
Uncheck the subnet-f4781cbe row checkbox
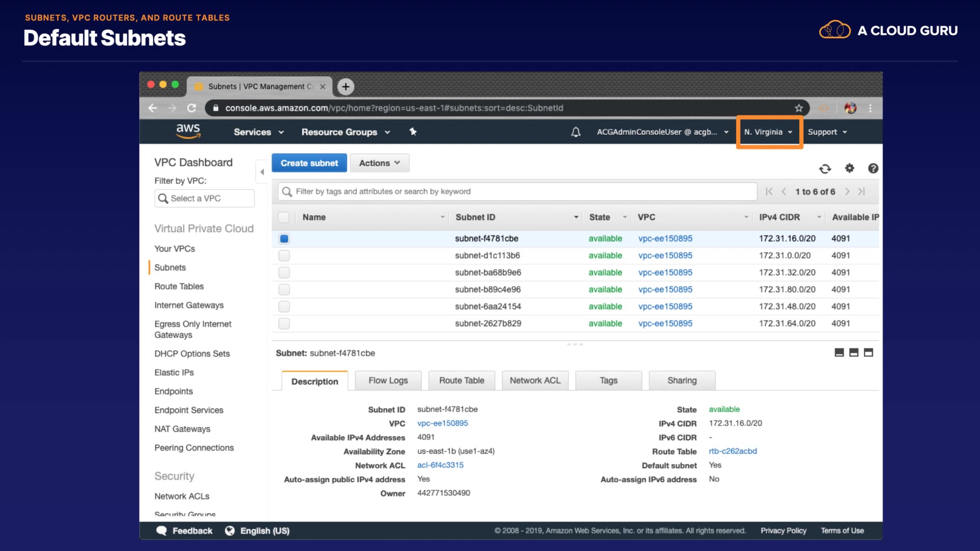[x=284, y=239]
